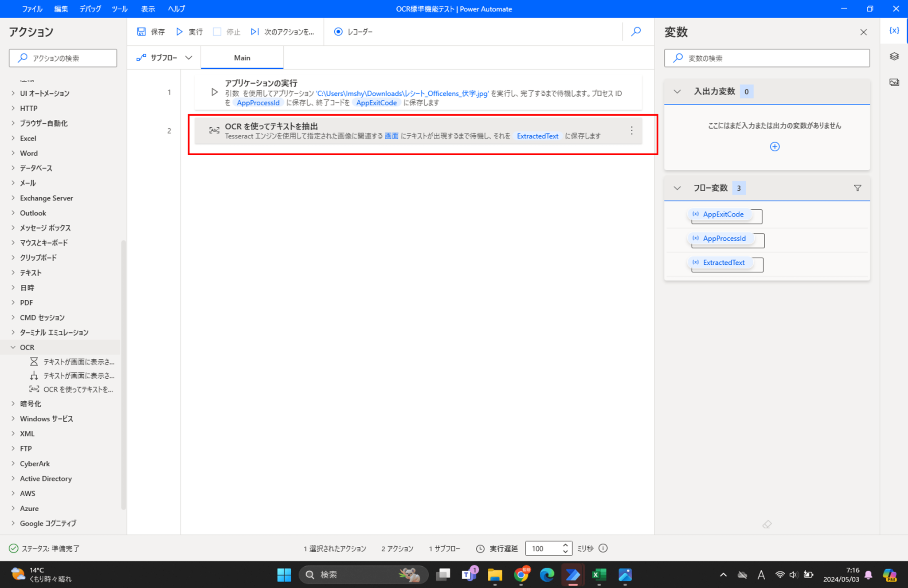Open the デバッグ menu
The height and width of the screenshot is (588, 908).
point(90,8)
